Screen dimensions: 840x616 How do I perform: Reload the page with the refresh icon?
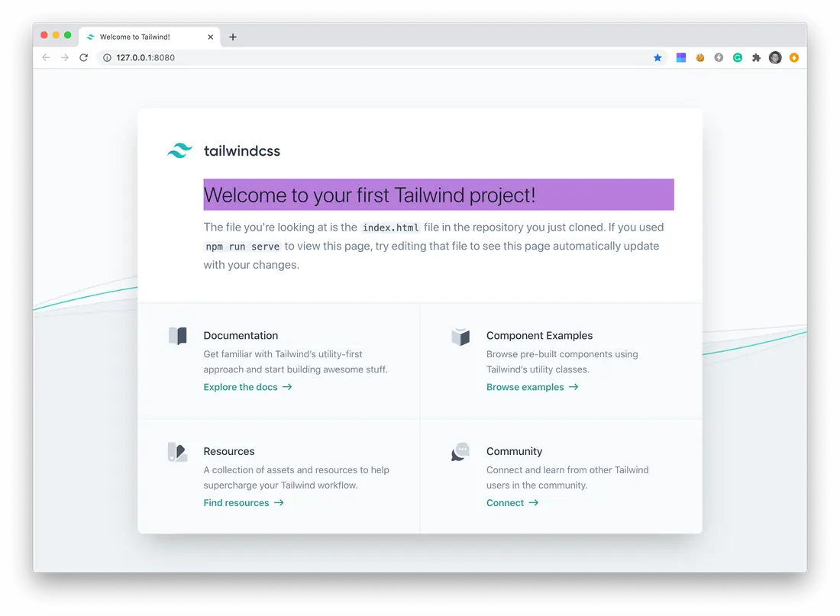[x=83, y=58]
